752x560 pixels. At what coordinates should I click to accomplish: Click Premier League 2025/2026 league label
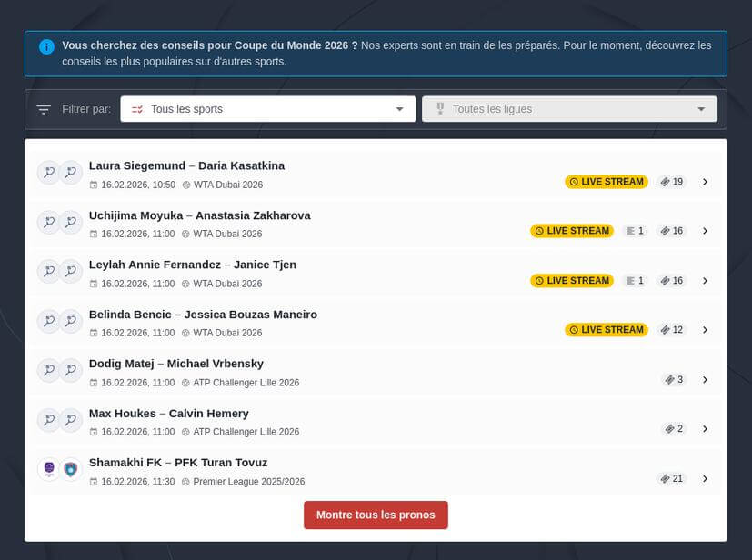(248, 482)
